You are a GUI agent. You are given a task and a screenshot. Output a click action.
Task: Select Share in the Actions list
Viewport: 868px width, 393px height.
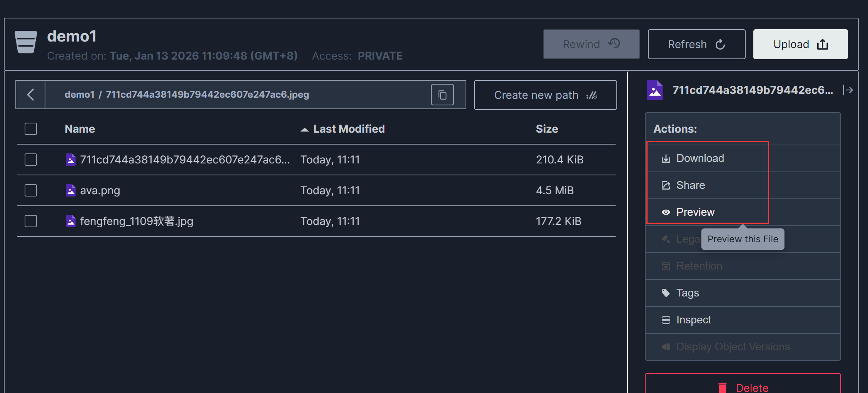(690, 185)
